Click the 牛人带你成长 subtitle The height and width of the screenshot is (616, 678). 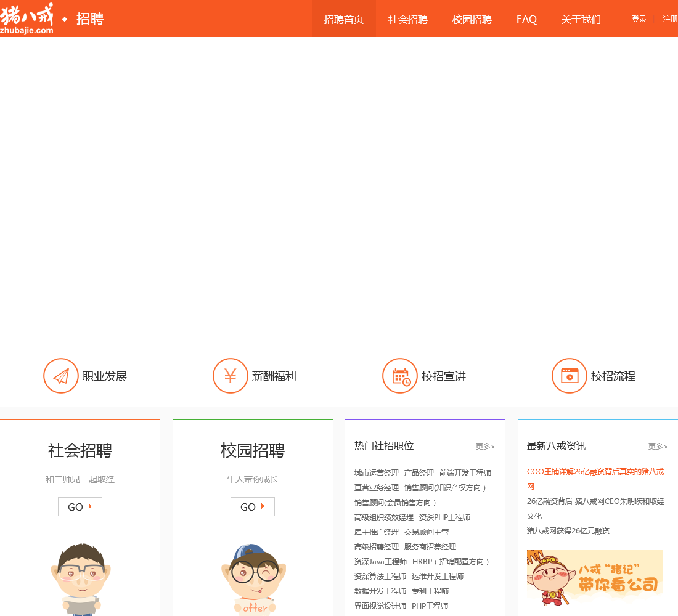253,479
